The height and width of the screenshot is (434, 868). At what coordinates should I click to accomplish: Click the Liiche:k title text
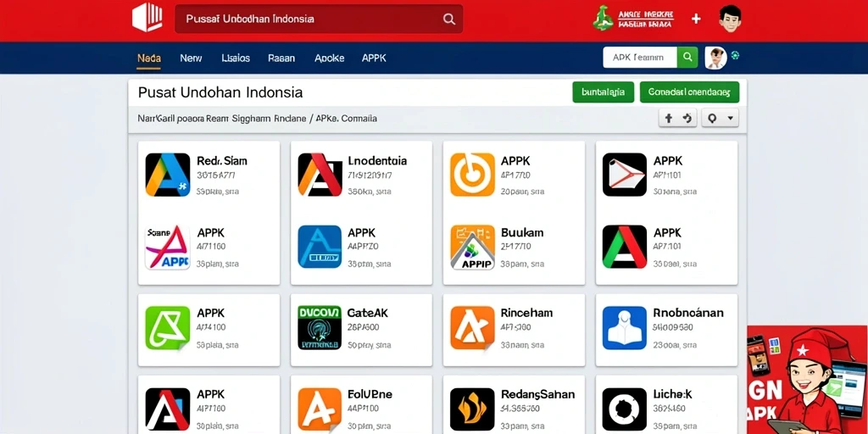click(672, 394)
